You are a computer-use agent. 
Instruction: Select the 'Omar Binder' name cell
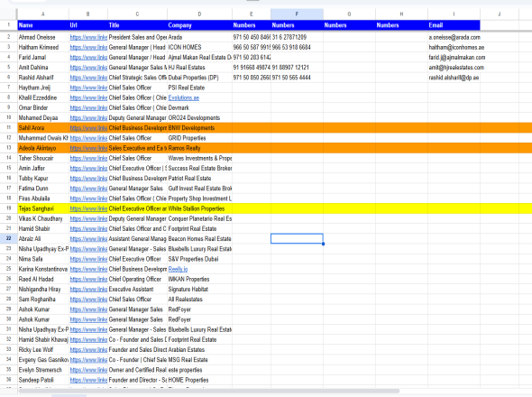(x=43, y=107)
